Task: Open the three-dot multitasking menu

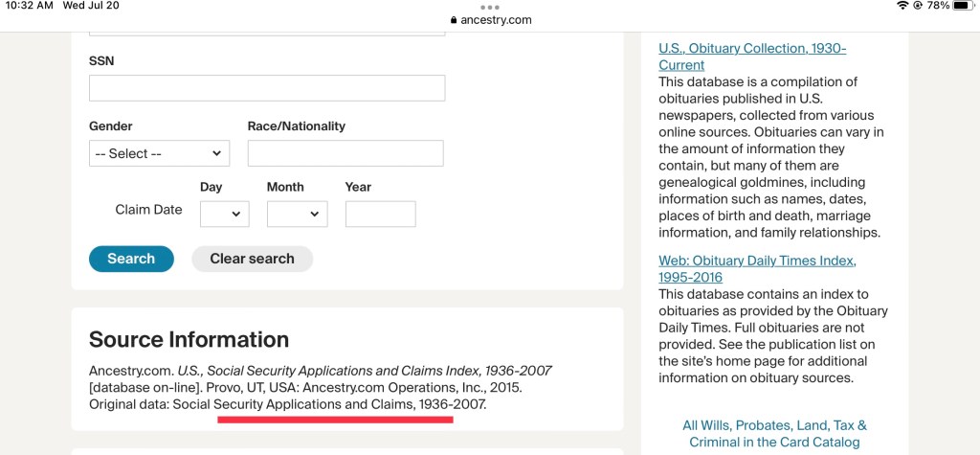Action: coord(490,7)
